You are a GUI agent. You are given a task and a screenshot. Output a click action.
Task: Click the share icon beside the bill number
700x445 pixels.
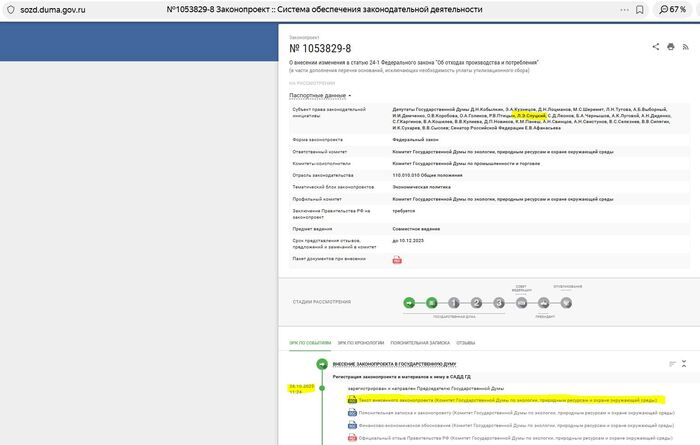click(656, 47)
